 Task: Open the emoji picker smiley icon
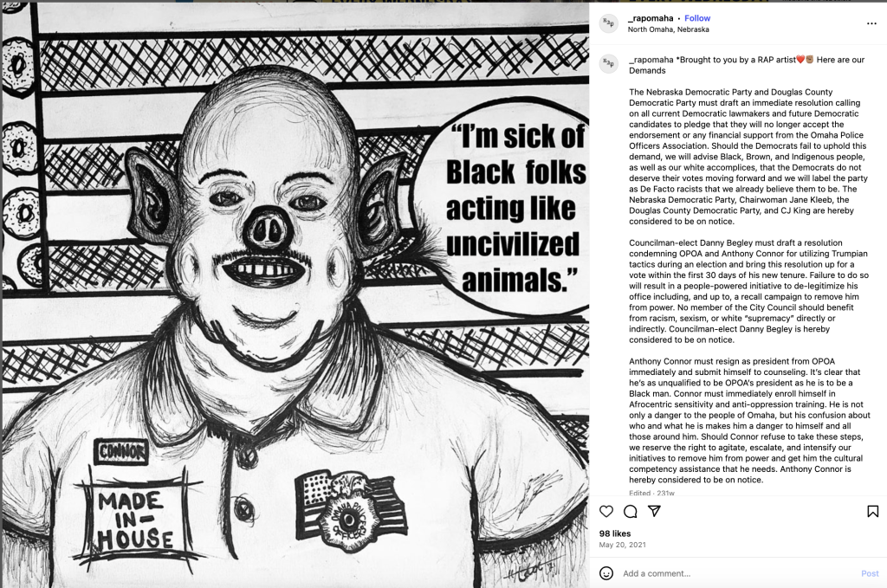pyautogui.click(x=605, y=573)
